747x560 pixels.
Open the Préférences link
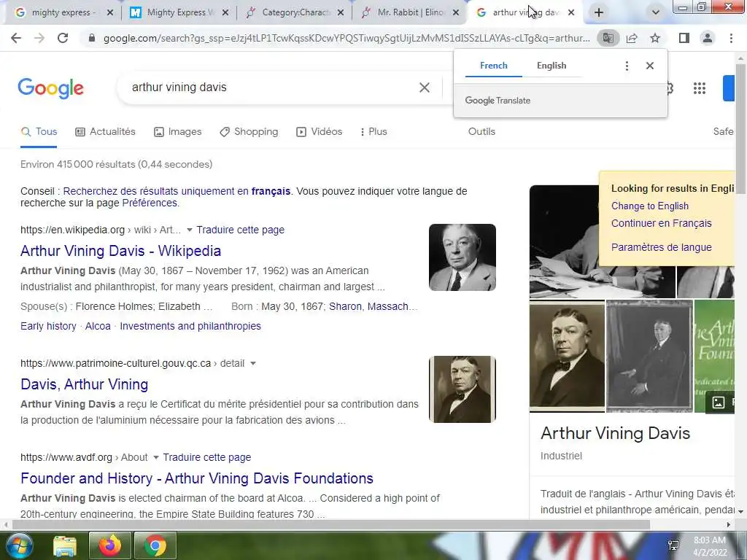tap(150, 203)
